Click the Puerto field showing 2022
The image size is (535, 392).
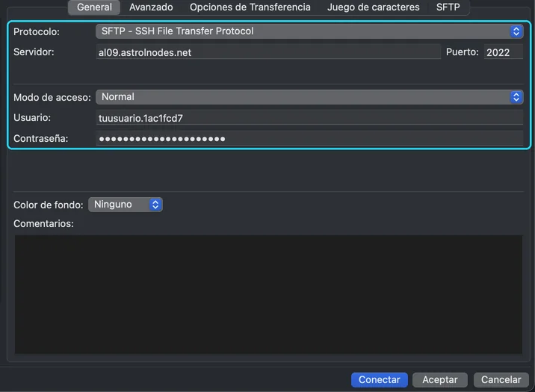click(504, 52)
